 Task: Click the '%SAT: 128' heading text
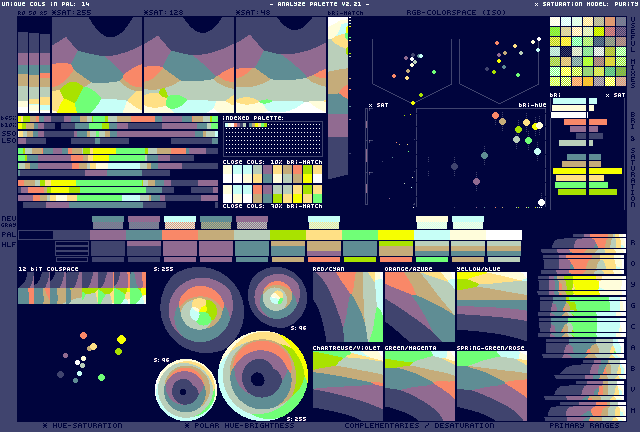tap(163, 12)
